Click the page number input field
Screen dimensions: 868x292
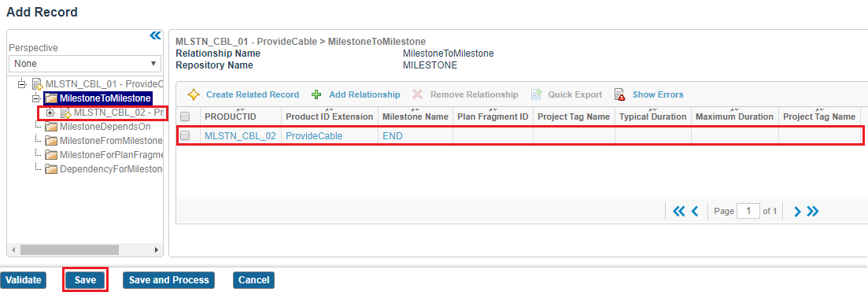click(x=749, y=211)
